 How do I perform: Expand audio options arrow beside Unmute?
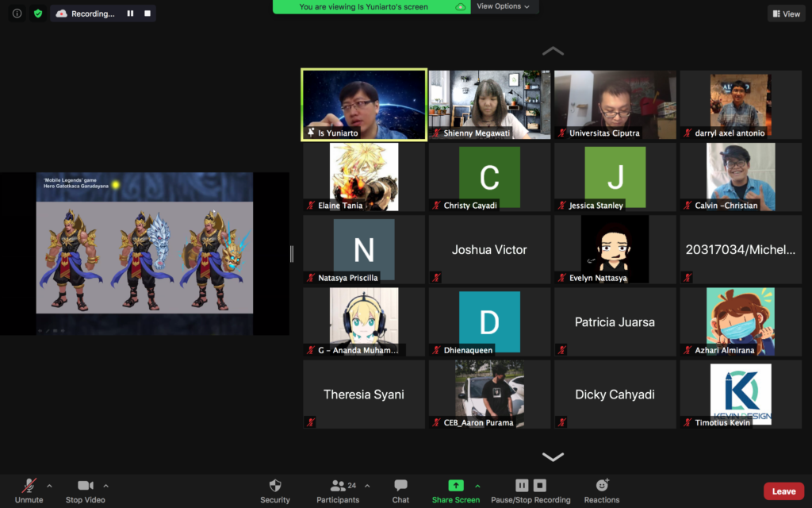pyautogui.click(x=49, y=486)
